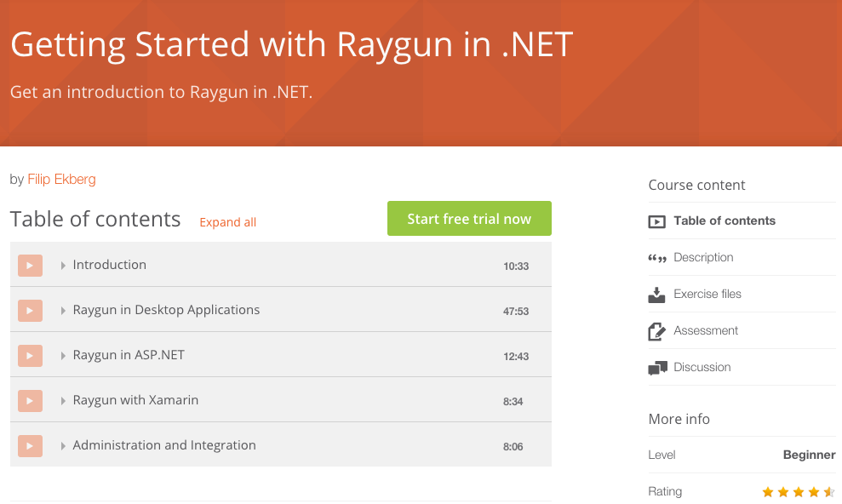Screen dimensions: 842x504
Task: Play the Introduction module
Action: [30, 266]
